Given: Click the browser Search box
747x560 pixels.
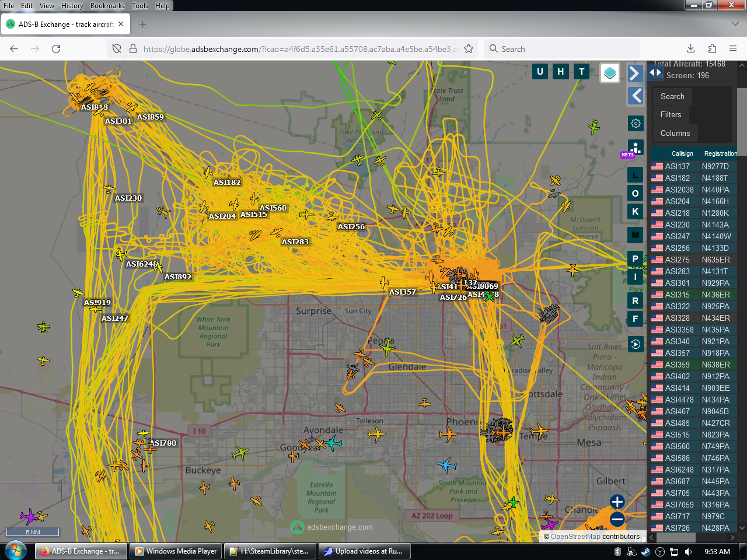Looking at the screenshot, I should (x=561, y=49).
